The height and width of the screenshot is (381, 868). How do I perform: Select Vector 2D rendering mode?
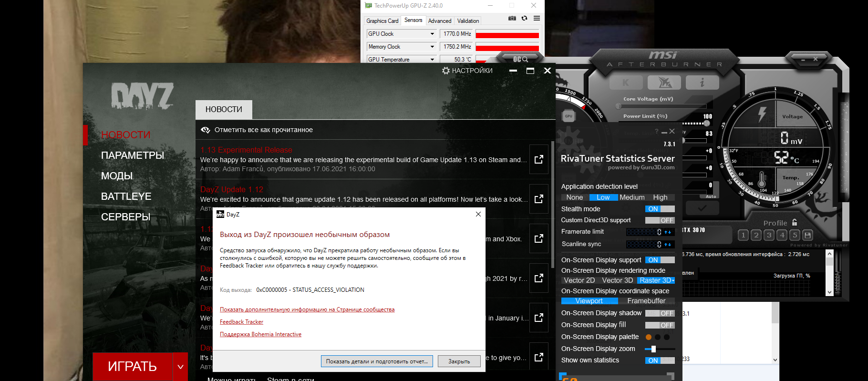coord(579,280)
